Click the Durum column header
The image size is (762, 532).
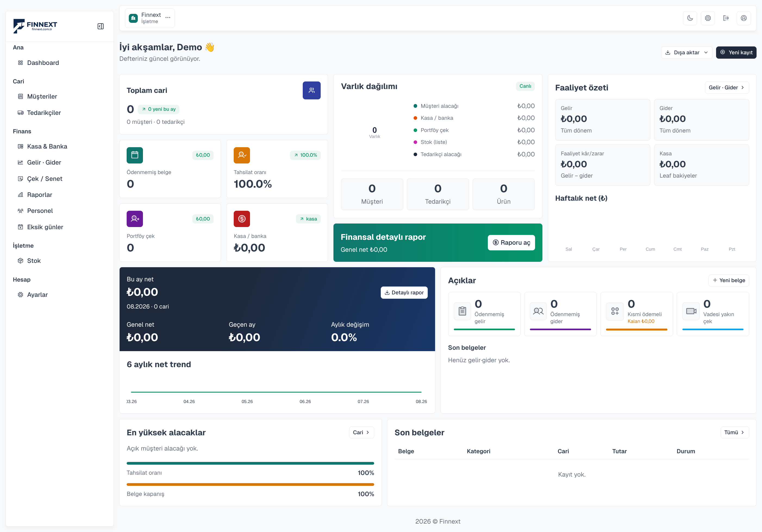[x=686, y=451]
